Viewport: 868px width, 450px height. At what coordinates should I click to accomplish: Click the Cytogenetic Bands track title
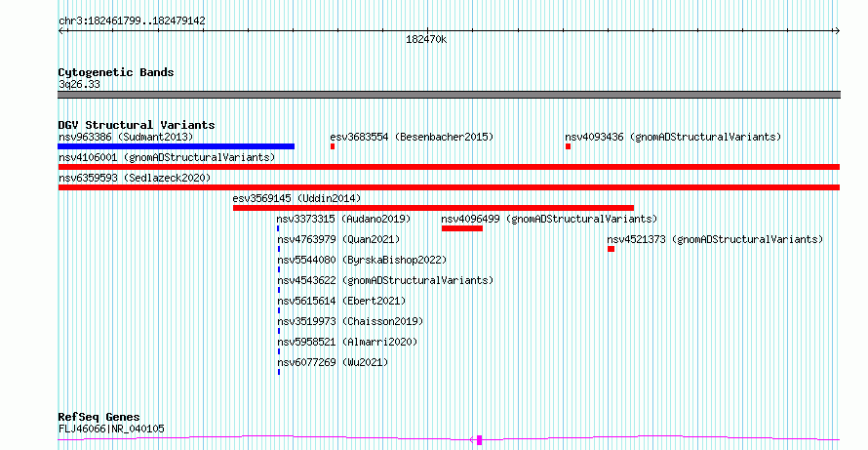pos(116,72)
